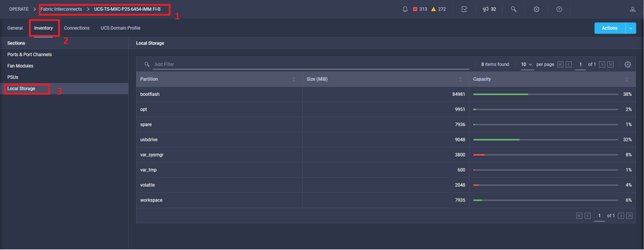Open the items per page dropdown

527,64
